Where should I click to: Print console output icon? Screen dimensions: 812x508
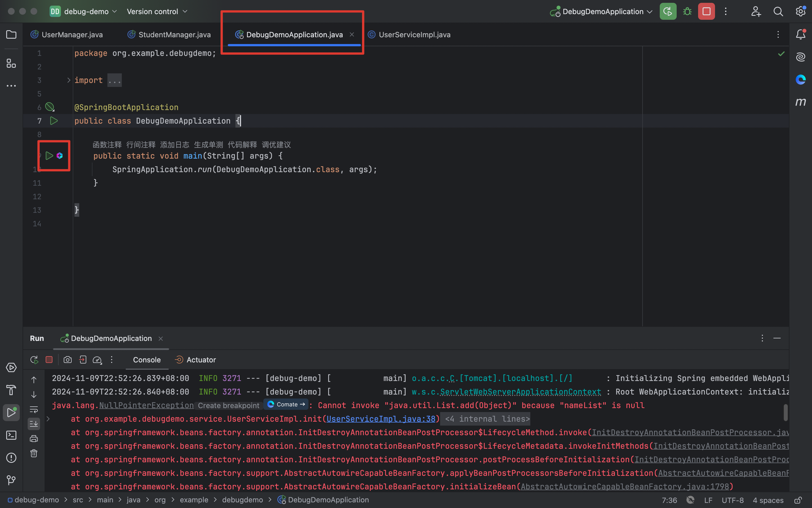(x=34, y=439)
